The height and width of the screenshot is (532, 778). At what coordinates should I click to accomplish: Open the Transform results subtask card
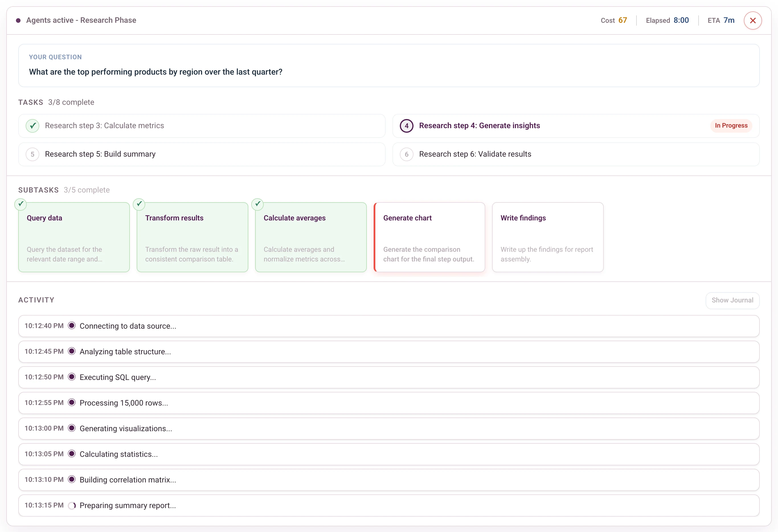click(x=193, y=237)
